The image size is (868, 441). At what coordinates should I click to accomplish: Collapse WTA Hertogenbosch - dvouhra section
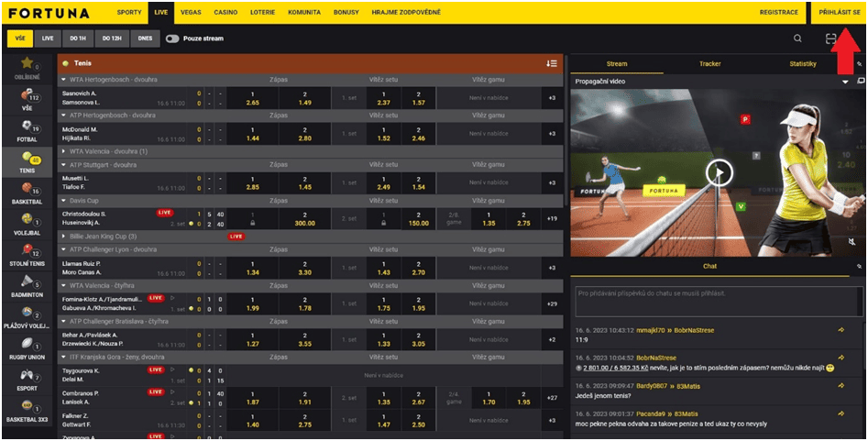[63, 80]
